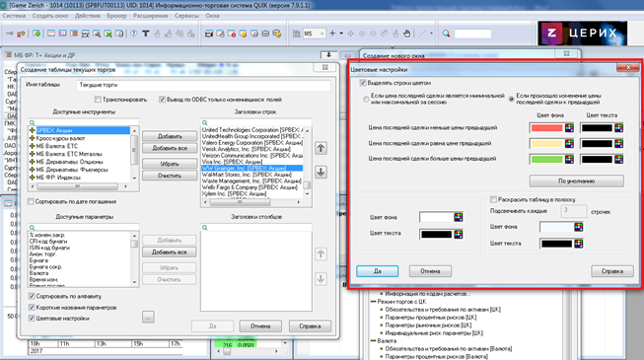The width and height of the screenshot is (644, 360).
Task: Open the 'Расширения' menu
Action: 150,16
